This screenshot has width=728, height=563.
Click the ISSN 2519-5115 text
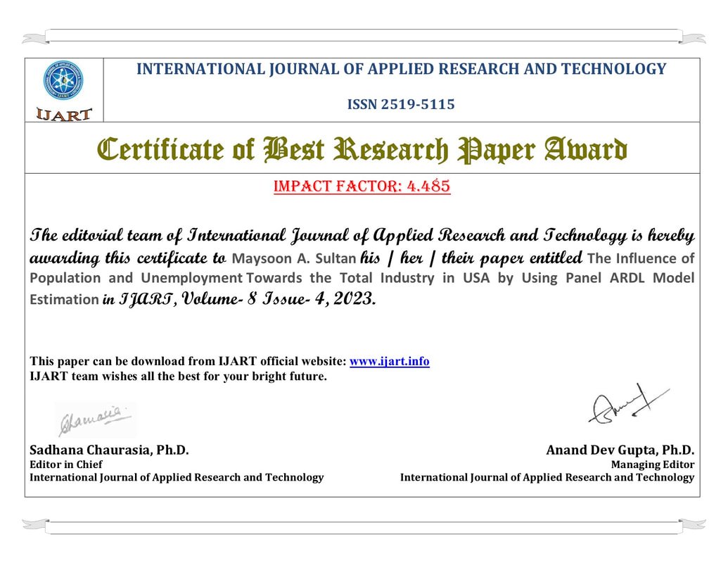pos(401,104)
